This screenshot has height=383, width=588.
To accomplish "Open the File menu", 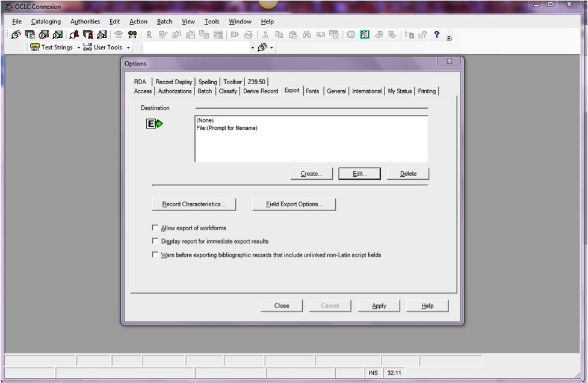I will (x=17, y=22).
